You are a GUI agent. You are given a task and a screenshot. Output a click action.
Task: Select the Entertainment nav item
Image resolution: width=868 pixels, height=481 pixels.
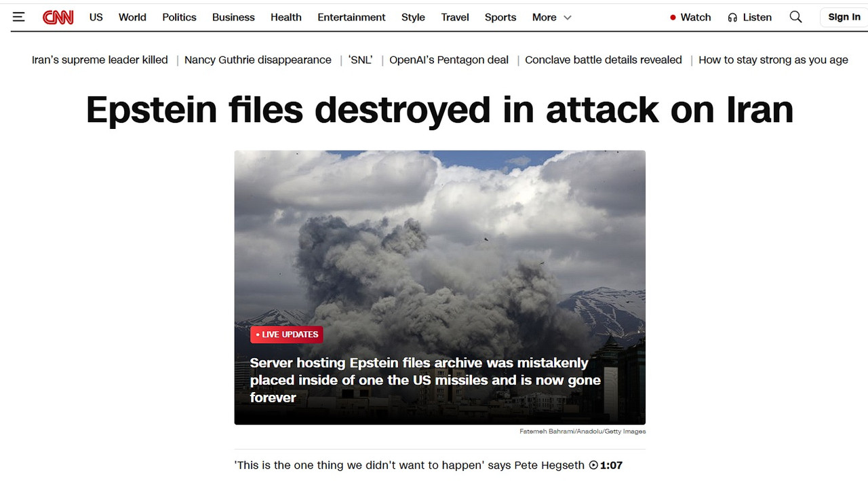point(351,17)
